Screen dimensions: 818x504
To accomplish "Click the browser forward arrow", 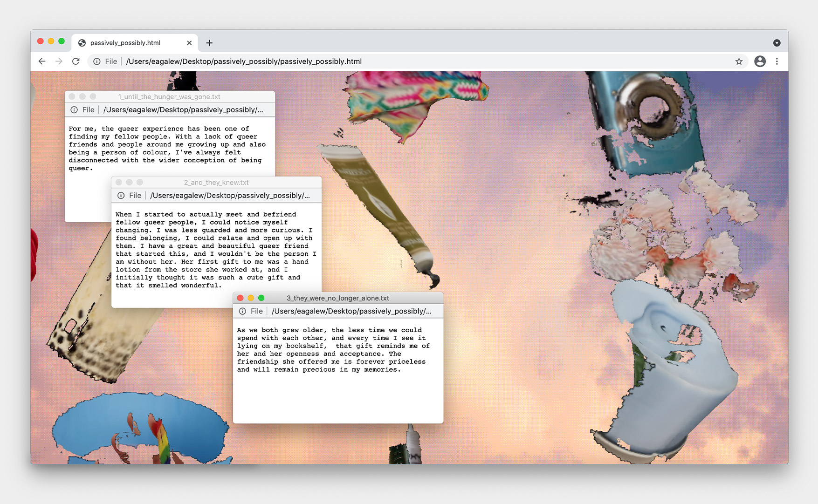I will click(x=59, y=61).
